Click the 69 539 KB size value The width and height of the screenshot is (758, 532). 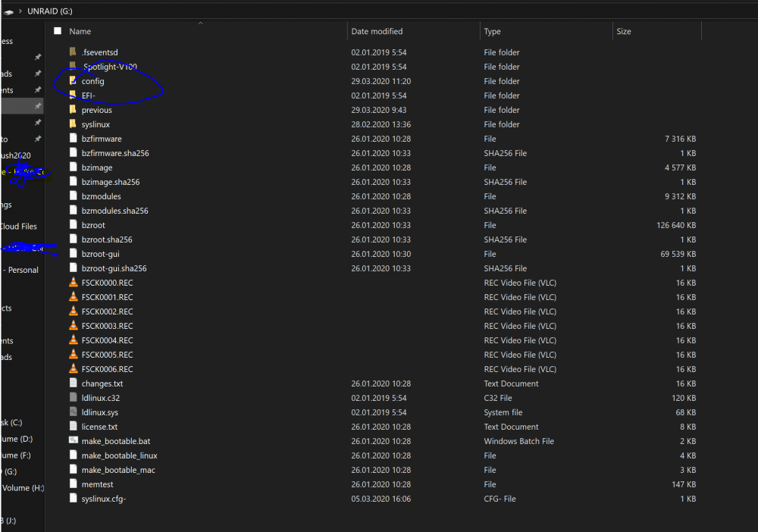[678, 254]
